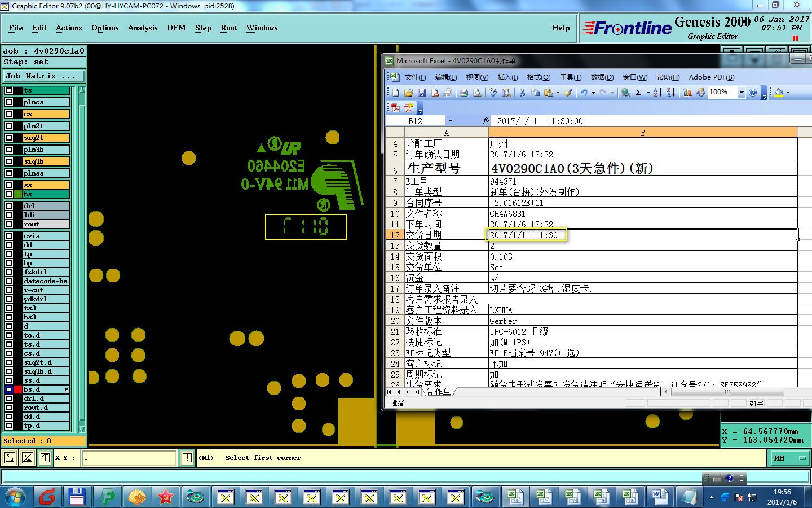The width and height of the screenshot is (812, 508).
Task: Select layer ts in the layer list
Action: 46,90
